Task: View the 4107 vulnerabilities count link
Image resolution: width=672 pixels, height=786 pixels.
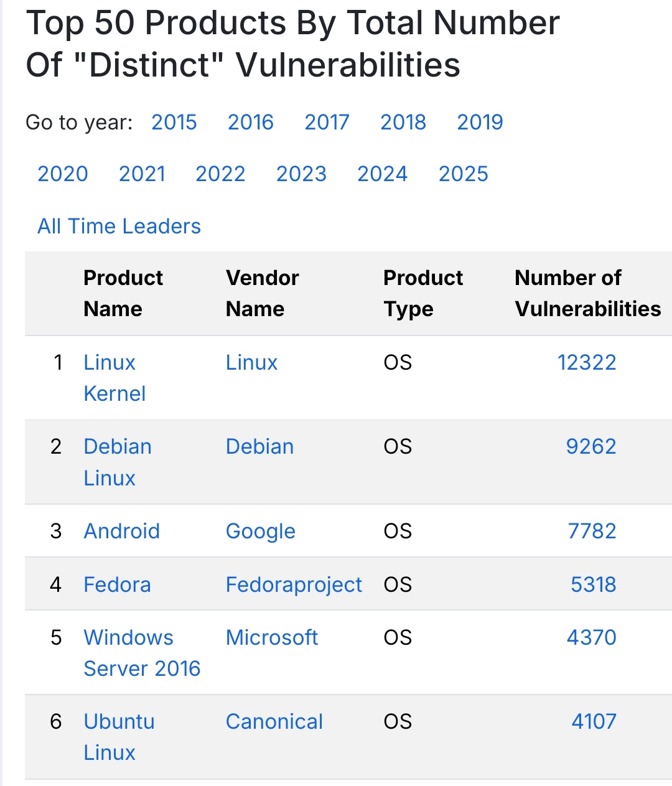Action: (594, 721)
